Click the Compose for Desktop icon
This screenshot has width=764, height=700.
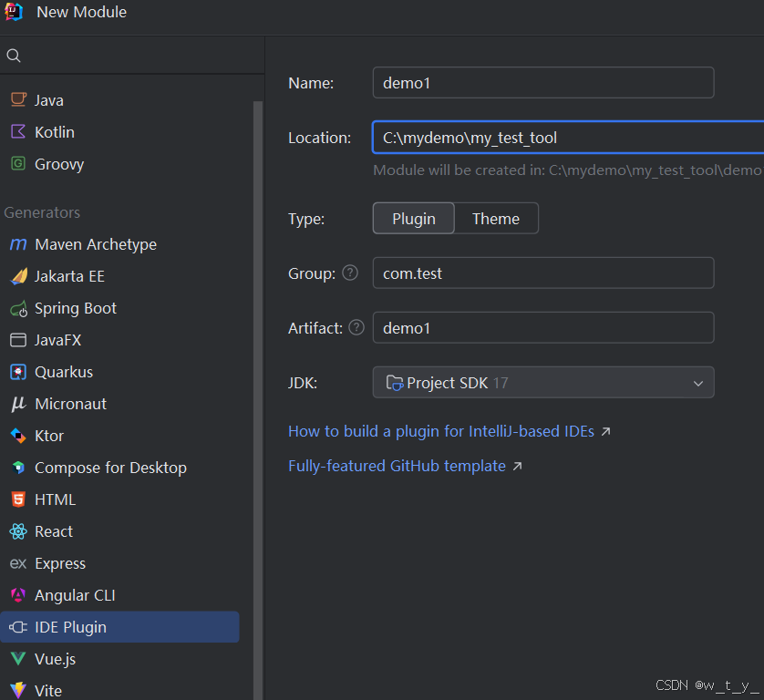coord(18,468)
